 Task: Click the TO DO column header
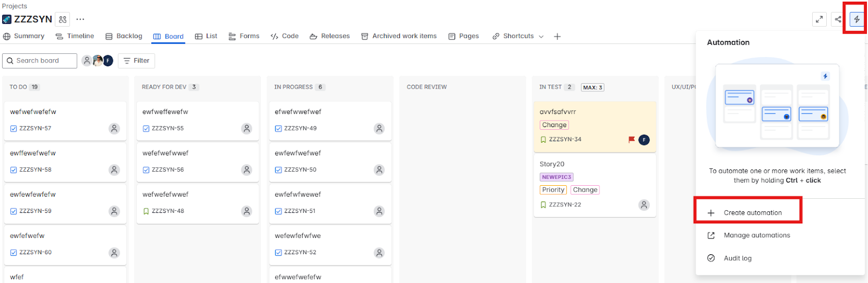coord(18,87)
